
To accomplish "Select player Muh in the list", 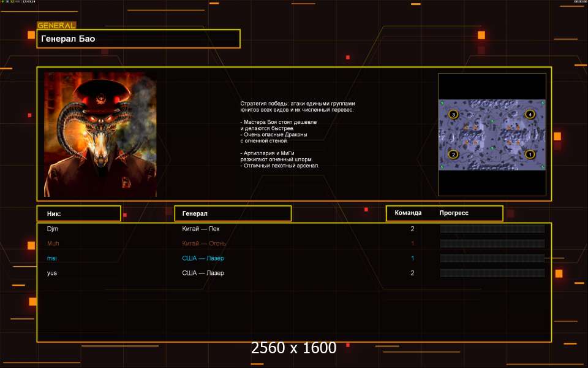I will coord(53,243).
